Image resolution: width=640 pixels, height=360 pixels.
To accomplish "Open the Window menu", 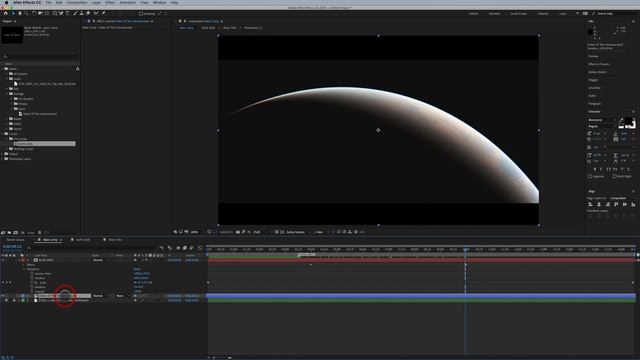I will [x=159, y=2].
